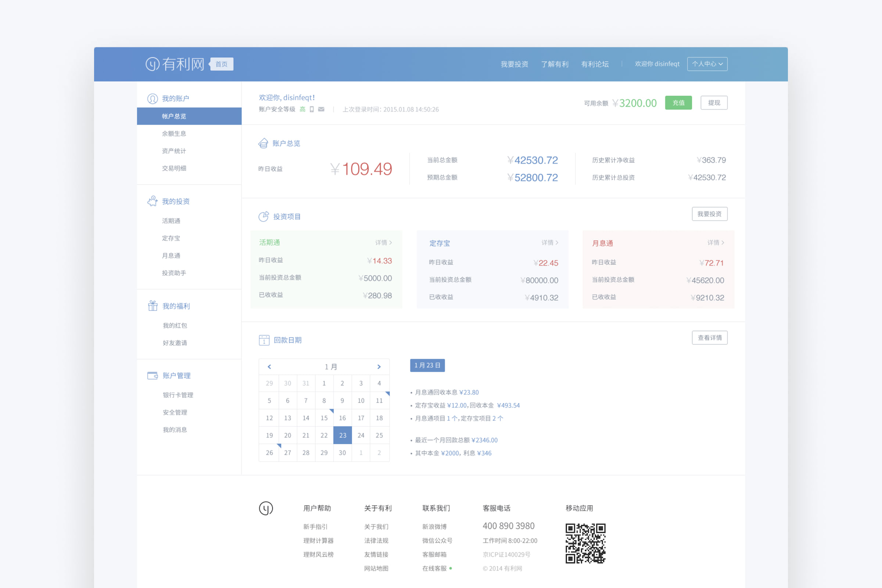The image size is (882, 588).
Task: Select day 16 on the calendar
Action: click(343, 418)
